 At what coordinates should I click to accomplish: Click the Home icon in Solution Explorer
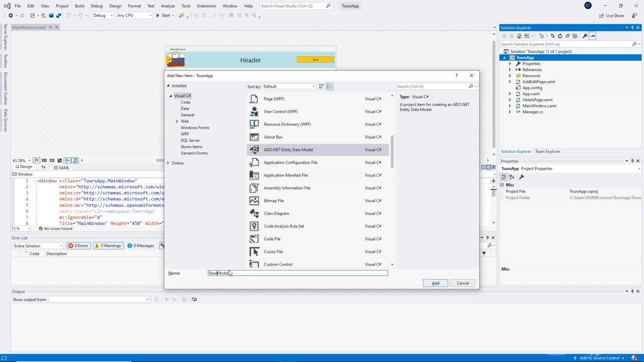pyautogui.click(x=519, y=36)
